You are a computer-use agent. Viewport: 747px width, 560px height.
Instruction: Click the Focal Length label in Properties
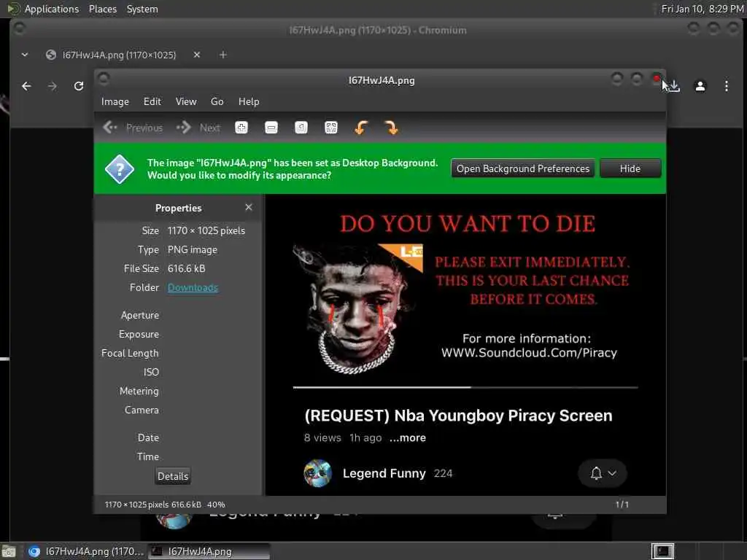point(130,354)
